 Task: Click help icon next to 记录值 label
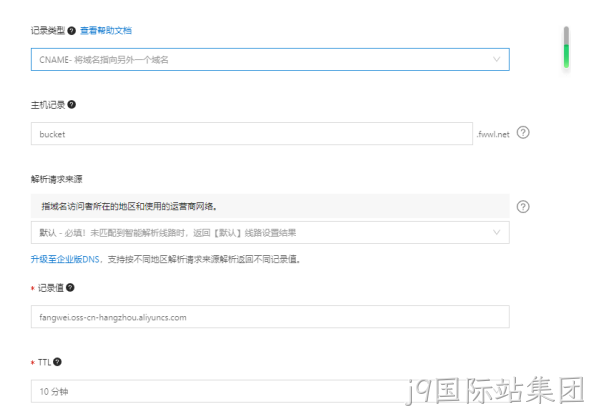pyautogui.click(x=70, y=287)
